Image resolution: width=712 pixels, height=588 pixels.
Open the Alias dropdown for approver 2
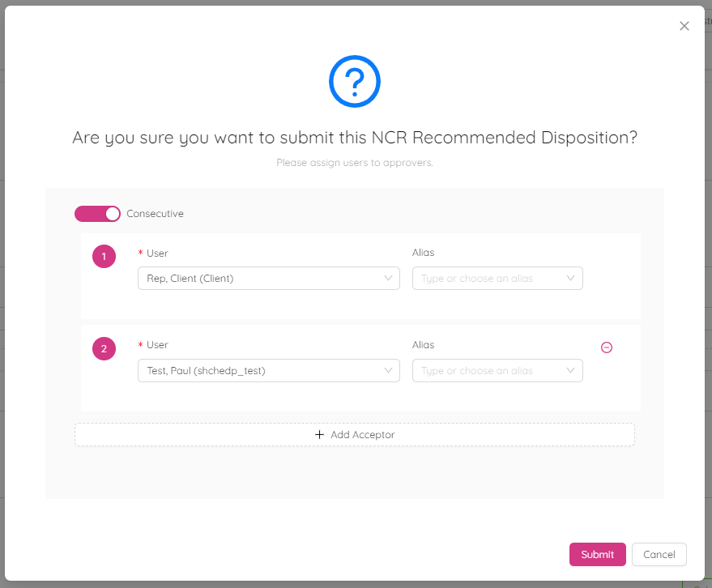[x=486, y=370]
